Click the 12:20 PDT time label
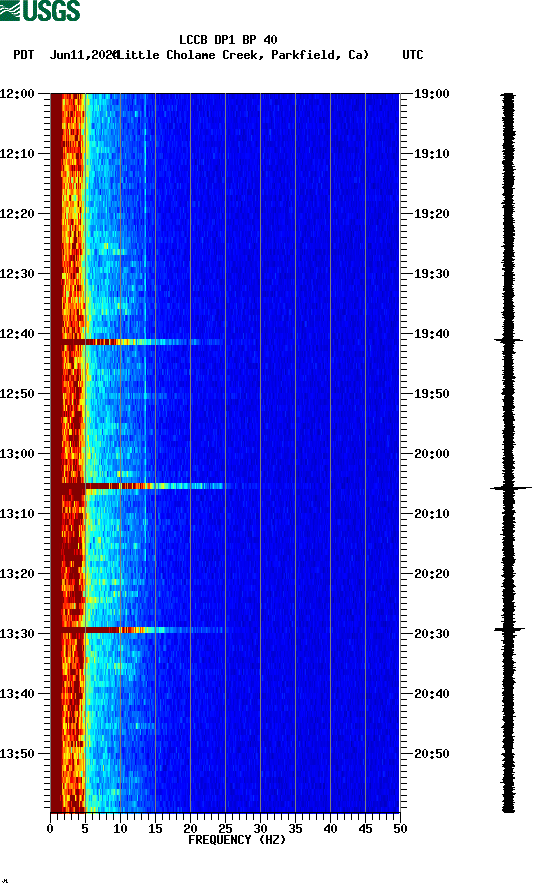This screenshot has height=892, width=552. tap(17, 214)
